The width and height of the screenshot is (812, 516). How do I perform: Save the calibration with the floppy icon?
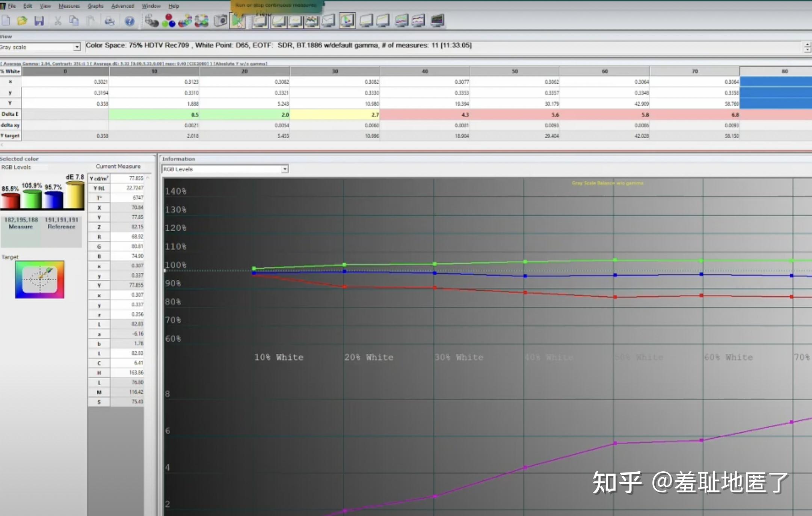[39, 21]
